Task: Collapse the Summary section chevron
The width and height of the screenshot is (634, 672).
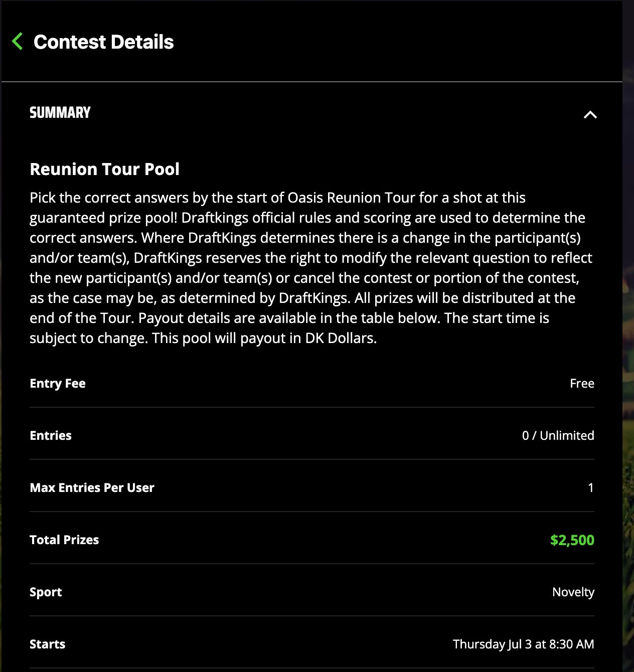Action: (x=590, y=115)
